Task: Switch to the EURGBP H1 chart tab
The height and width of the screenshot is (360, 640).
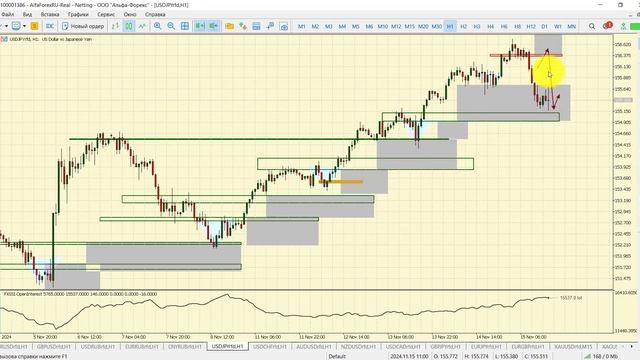Action: 527,347
